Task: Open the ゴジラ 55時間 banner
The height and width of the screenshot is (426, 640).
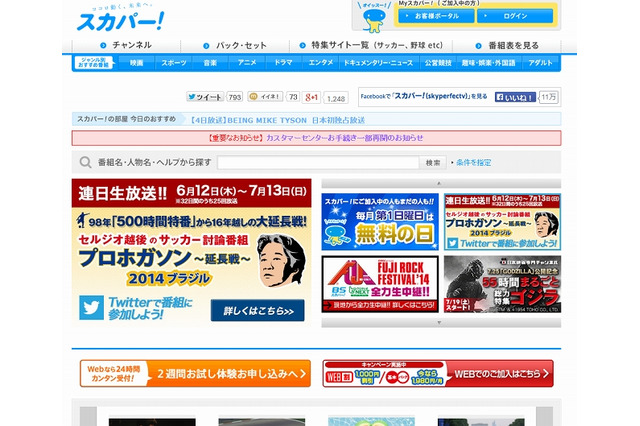Action: [x=502, y=284]
